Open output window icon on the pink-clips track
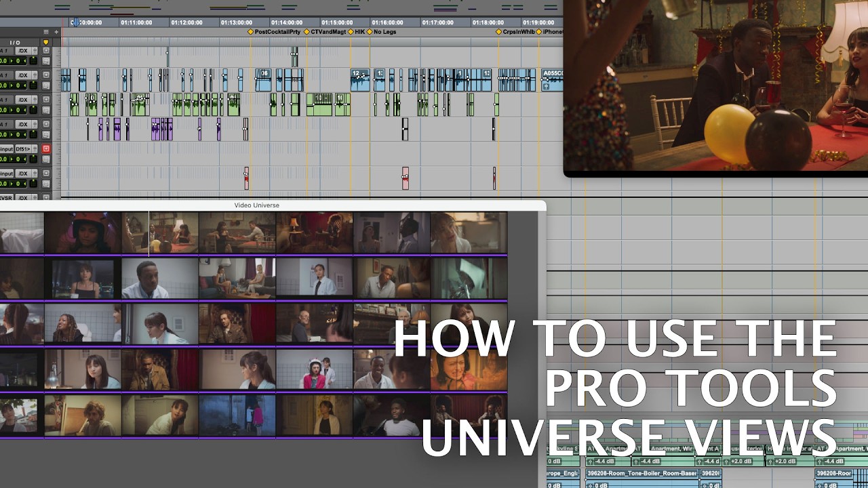Screen dimensions: 868x488 pyautogui.click(x=33, y=173)
